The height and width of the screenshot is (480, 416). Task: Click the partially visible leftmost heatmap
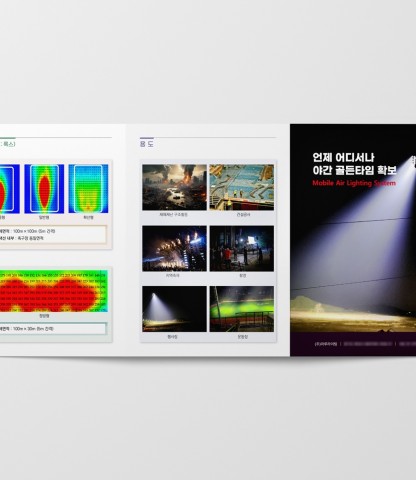[x=10, y=189]
